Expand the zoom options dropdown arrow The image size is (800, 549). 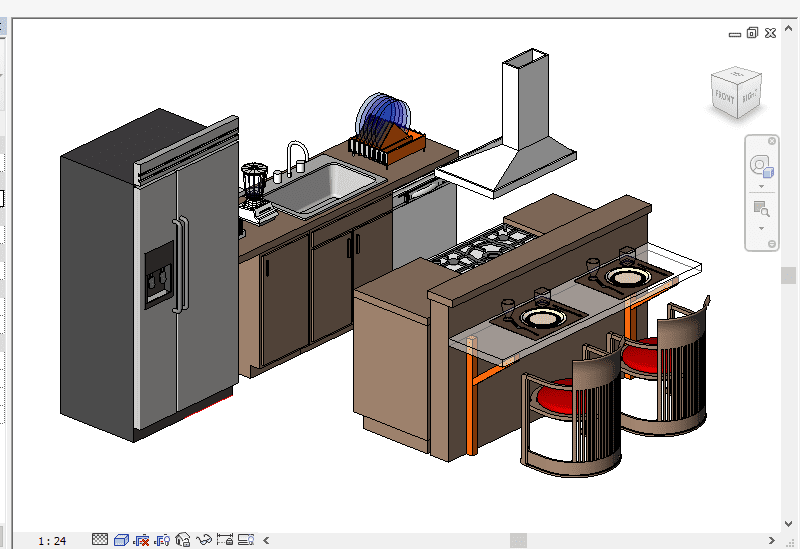click(x=761, y=228)
